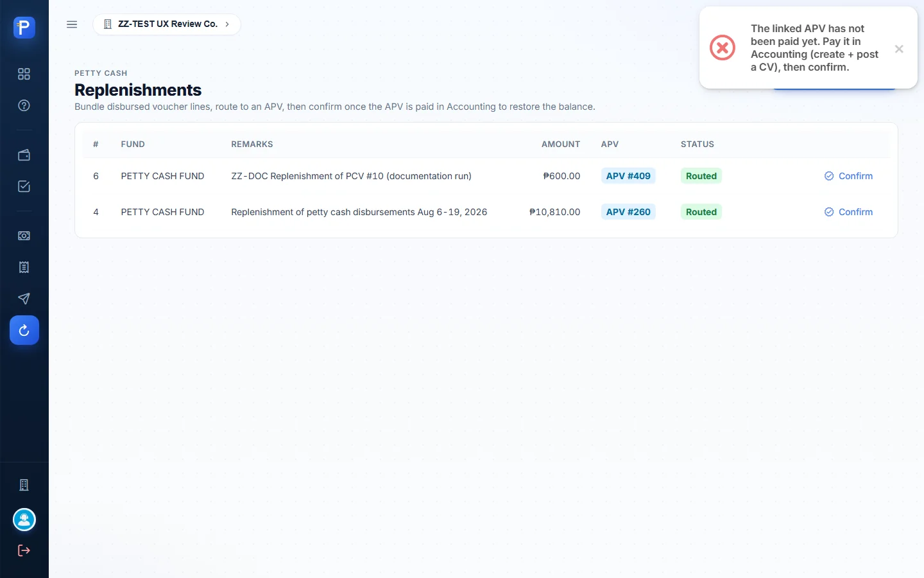Click the FUND column header
The image size is (924, 578).
(x=133, y=144)
